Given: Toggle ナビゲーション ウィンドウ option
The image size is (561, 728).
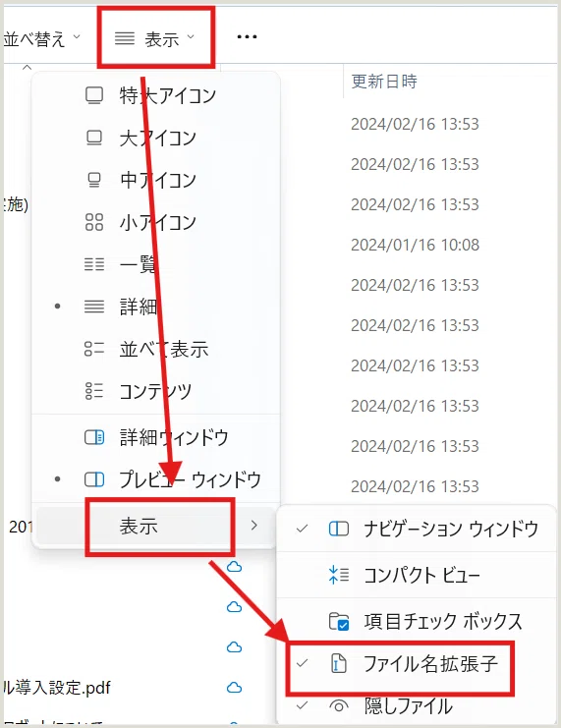Looking at the screenshot, I should pos(417,529).
